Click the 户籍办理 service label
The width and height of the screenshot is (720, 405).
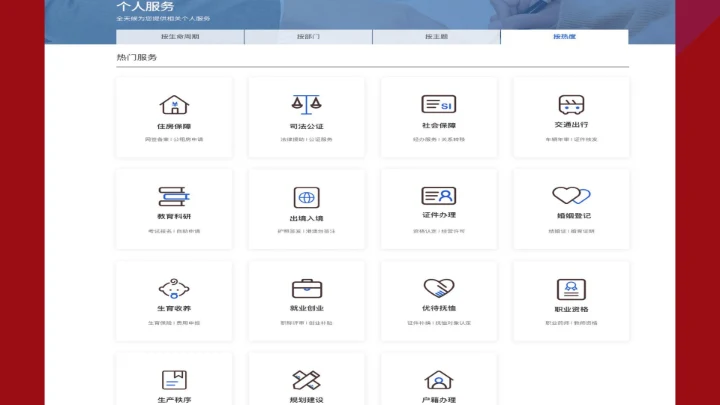pos(438,400)
